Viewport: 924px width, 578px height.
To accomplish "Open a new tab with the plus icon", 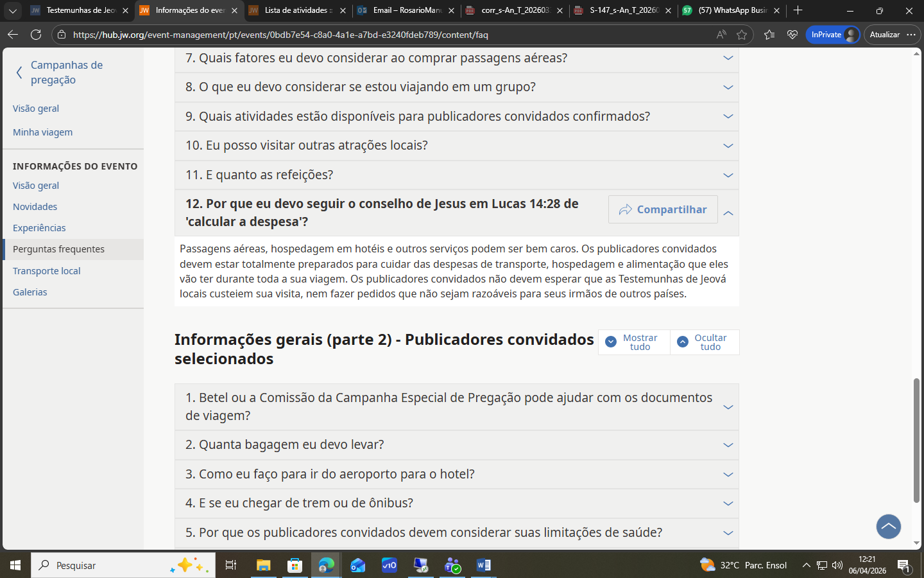I will tap(798, 10).
